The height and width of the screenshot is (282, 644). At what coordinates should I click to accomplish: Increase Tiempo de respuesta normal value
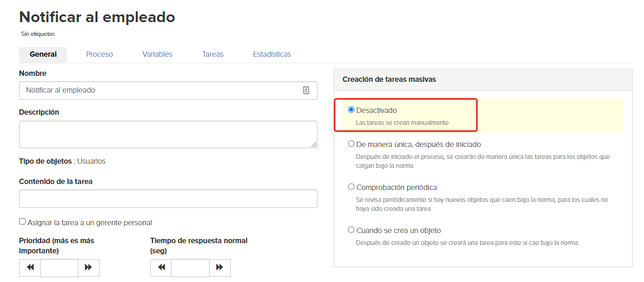click(x=219, y=268)
